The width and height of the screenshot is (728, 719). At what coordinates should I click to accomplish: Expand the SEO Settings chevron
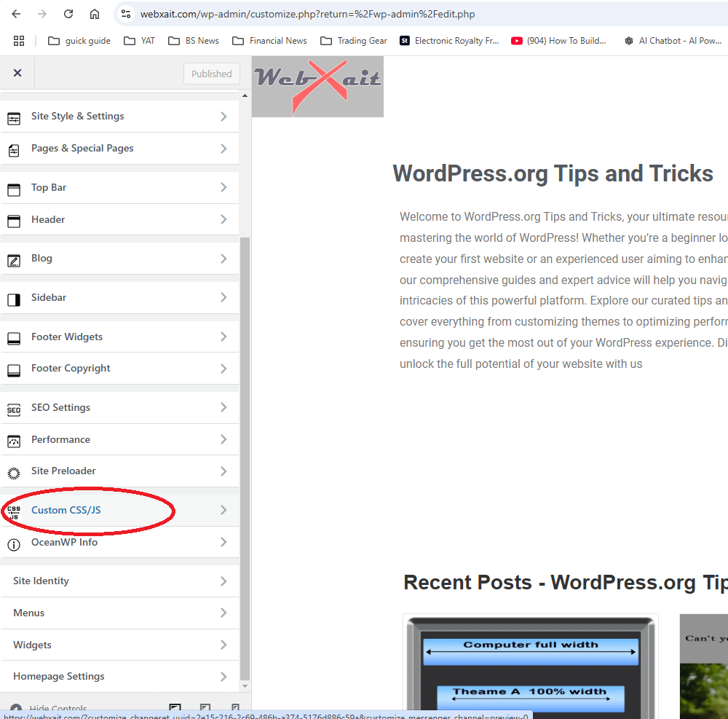[223, 407]
